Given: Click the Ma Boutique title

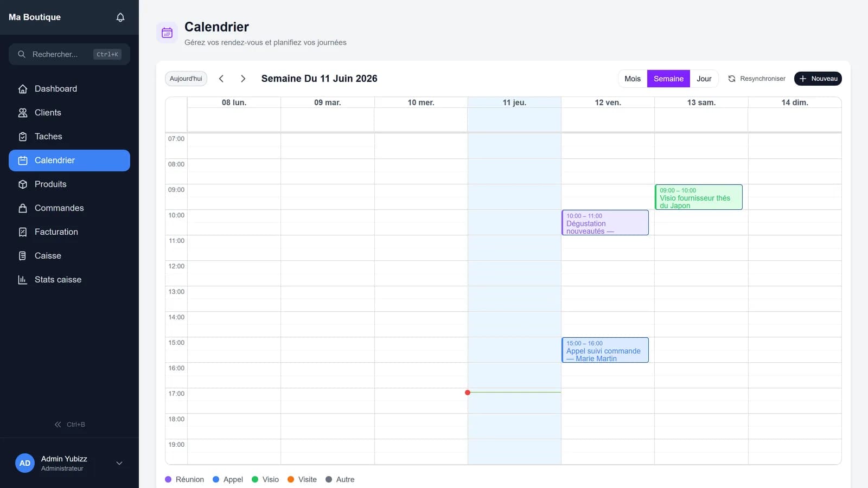Looking at the screenshot, I should (x=35, y=17).
